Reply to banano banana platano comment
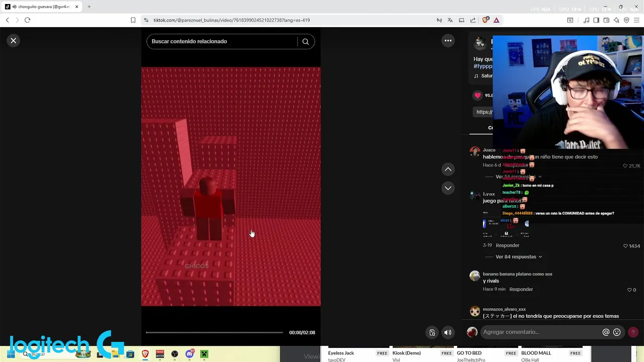Screen dimensions: 644x362 click(x=521, y=289)
